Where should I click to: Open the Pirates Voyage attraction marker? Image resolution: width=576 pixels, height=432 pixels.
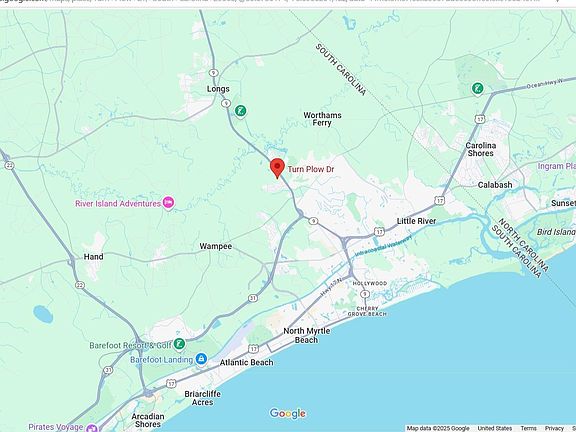click(x=91, y=428)
